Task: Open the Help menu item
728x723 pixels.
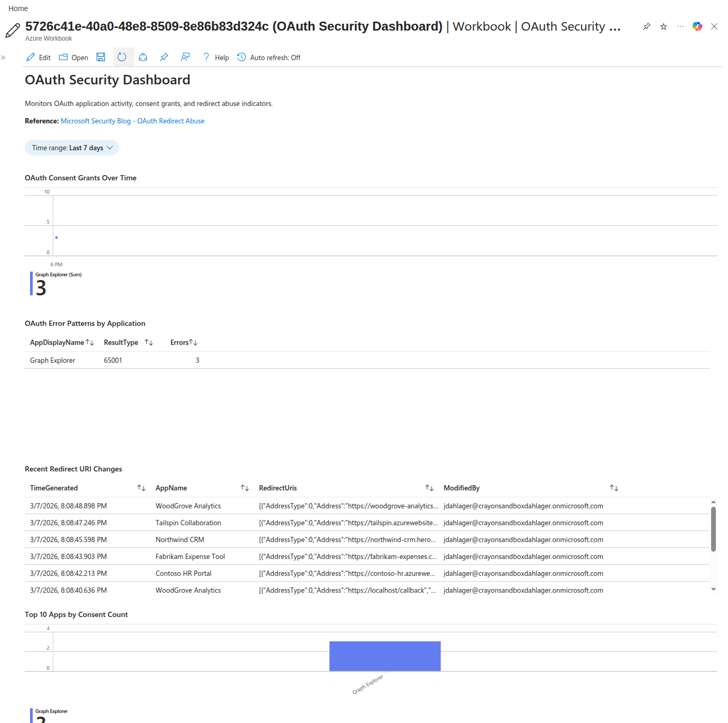Action: (x=215, y=57)
